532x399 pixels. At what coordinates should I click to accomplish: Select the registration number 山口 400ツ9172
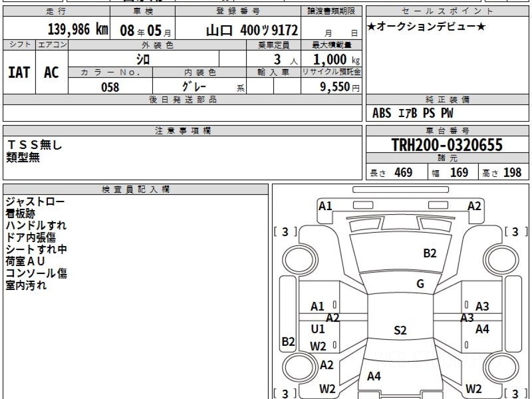[x=252, y=30]
